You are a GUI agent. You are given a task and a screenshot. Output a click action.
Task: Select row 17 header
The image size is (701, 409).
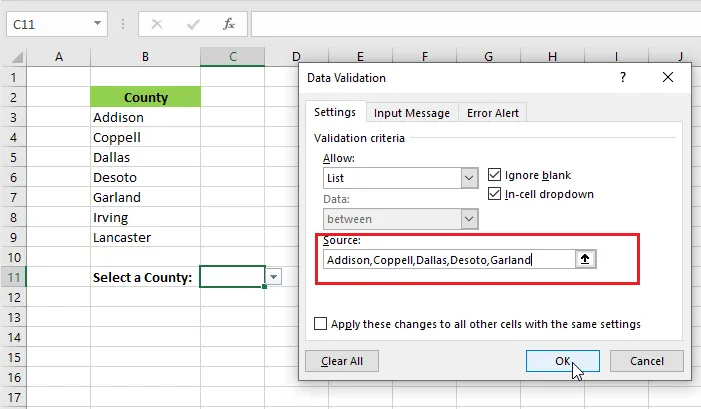point(13,397)
